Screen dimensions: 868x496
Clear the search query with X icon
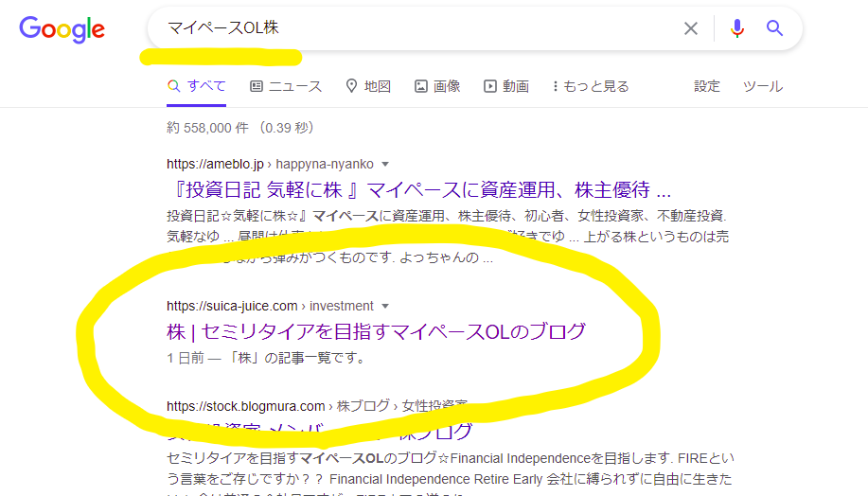tap(691, 28)
